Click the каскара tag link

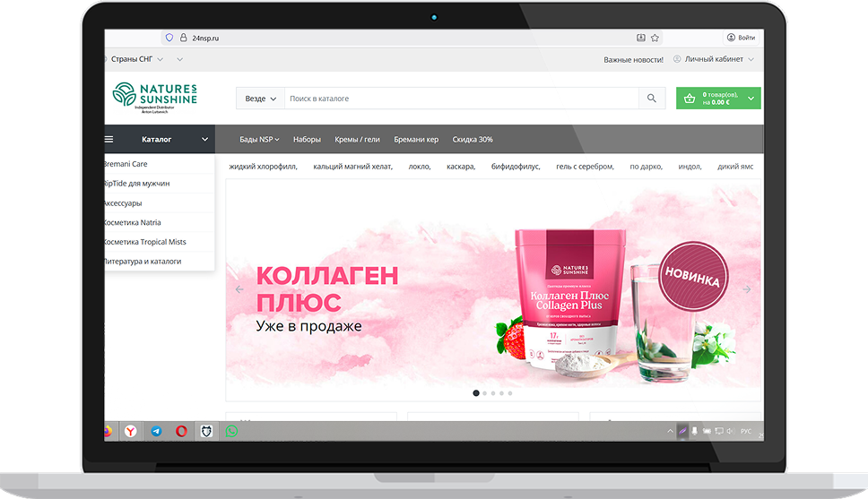pos(461,167)
